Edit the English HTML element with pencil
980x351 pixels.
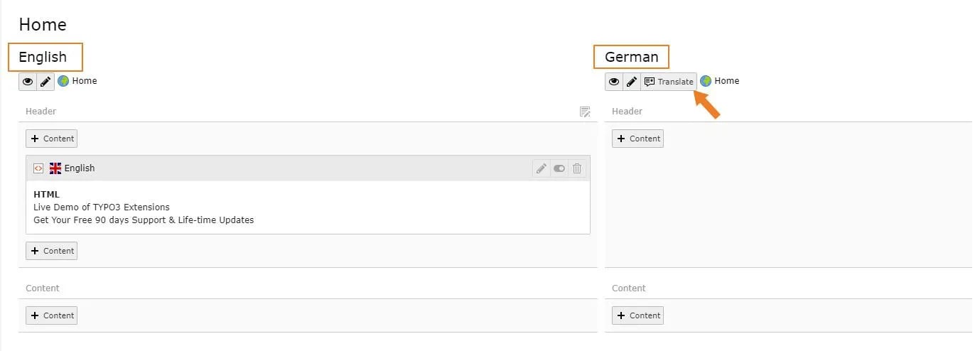[x=542, y=168]
